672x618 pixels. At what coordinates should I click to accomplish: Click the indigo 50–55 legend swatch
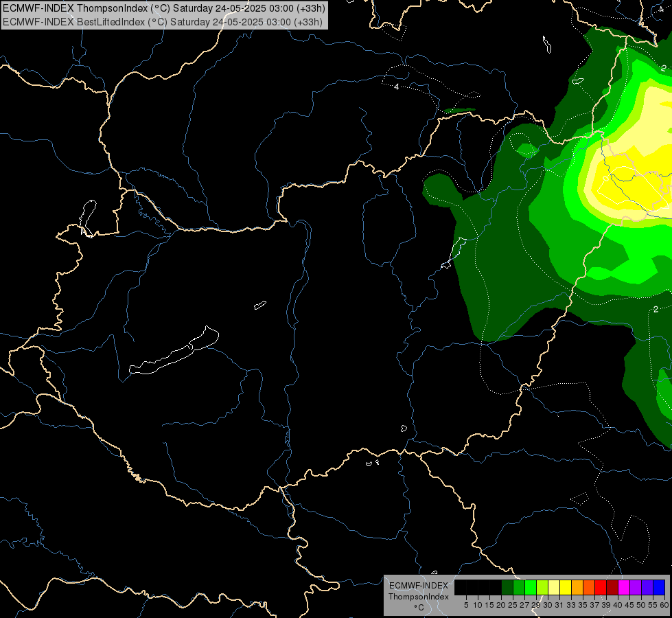click(x=647, y=587)
